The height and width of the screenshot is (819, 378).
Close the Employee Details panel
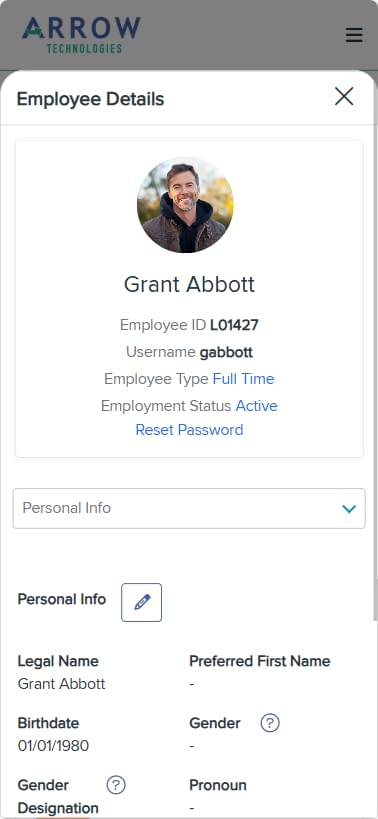coord(344,97)
